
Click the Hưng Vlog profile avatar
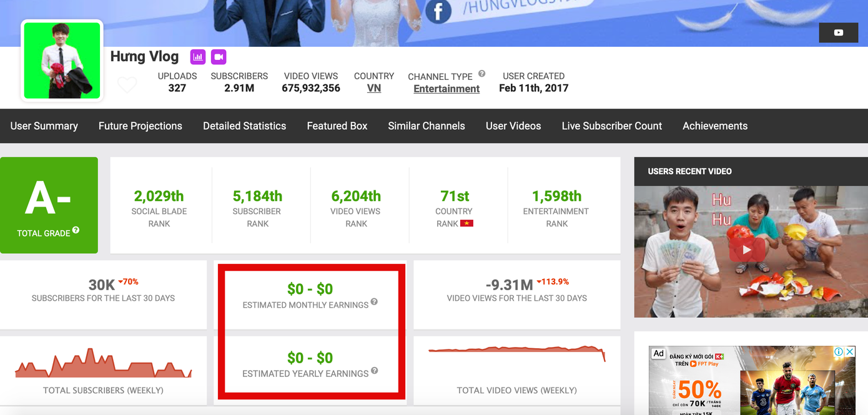61,60
